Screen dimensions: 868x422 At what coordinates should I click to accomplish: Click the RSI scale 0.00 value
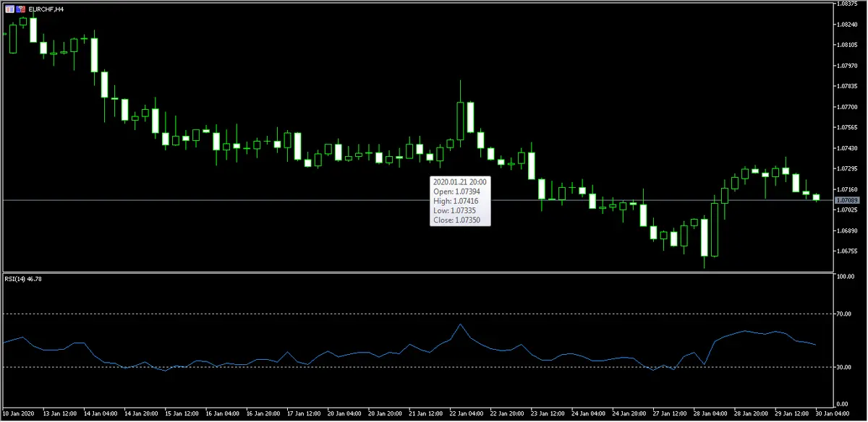tap(843, 403)
